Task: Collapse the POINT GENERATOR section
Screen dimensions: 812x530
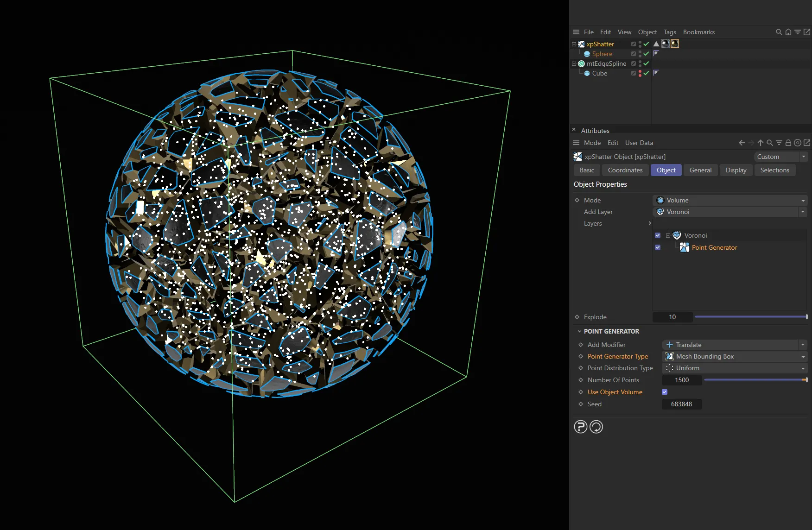Action: coord(579,331)
